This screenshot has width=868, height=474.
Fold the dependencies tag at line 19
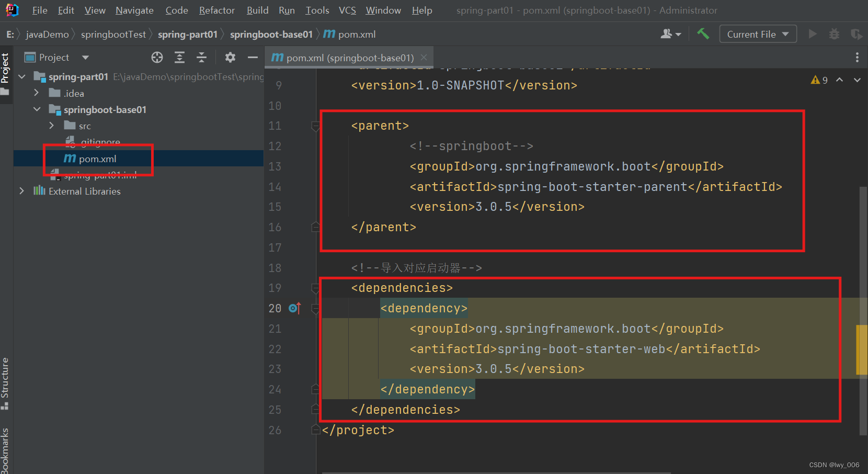[315, 288]
